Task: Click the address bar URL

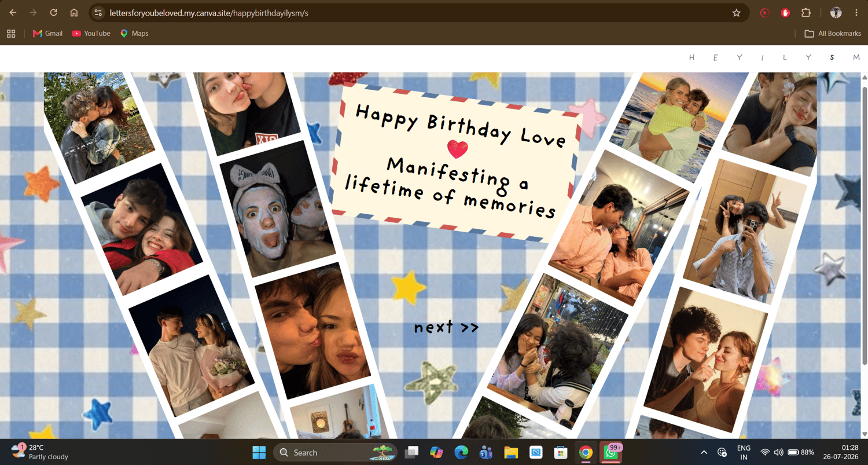Action: tap(208, 13)
